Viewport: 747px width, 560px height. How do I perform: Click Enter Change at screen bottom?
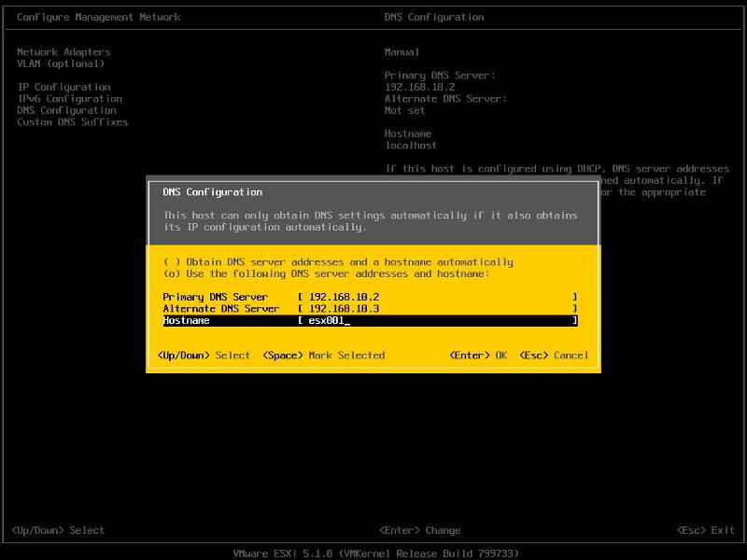click(x=419, y=530)
